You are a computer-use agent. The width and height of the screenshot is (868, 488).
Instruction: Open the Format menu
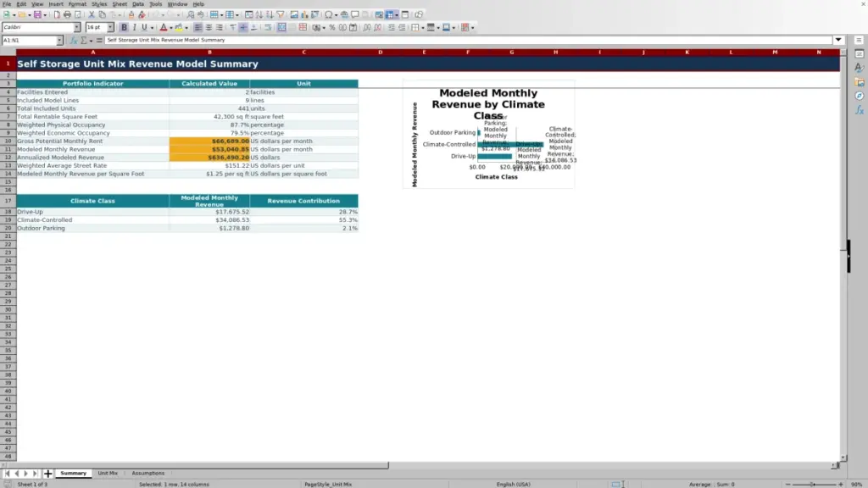(x=77, y=4)
